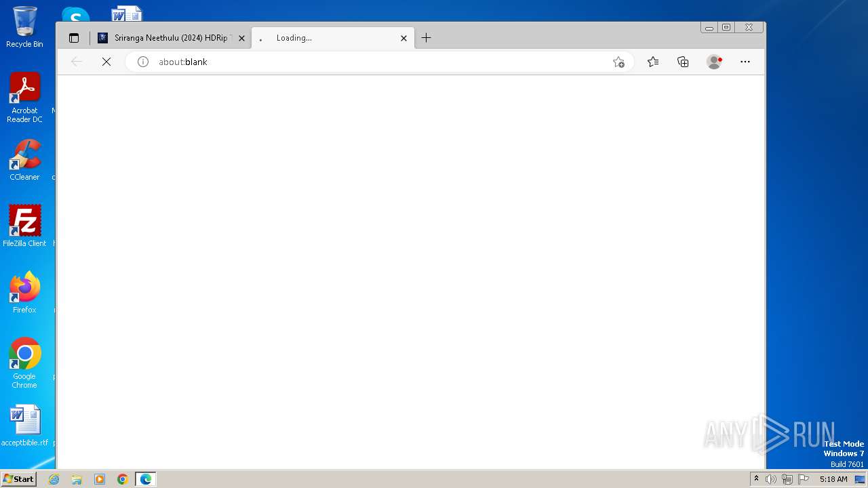
Task: Show hidden tray icons
Action: tap(756, 479)
